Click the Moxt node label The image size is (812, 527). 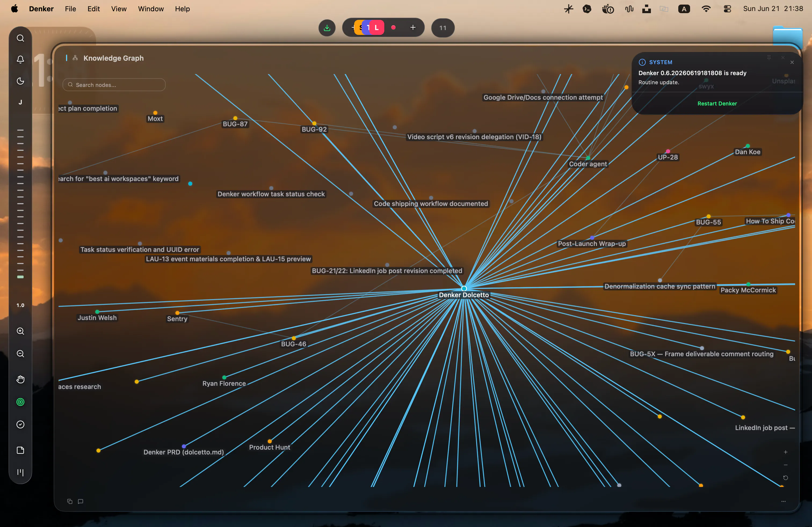coord(155,119)
